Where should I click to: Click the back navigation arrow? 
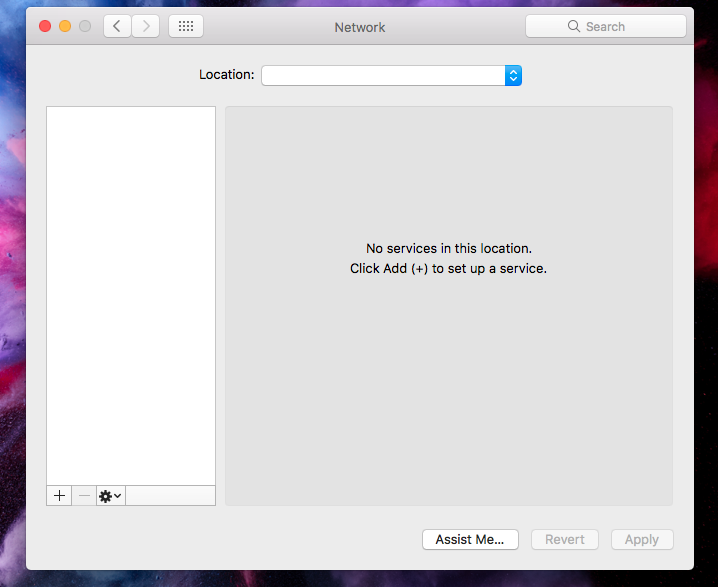point(117,27)
